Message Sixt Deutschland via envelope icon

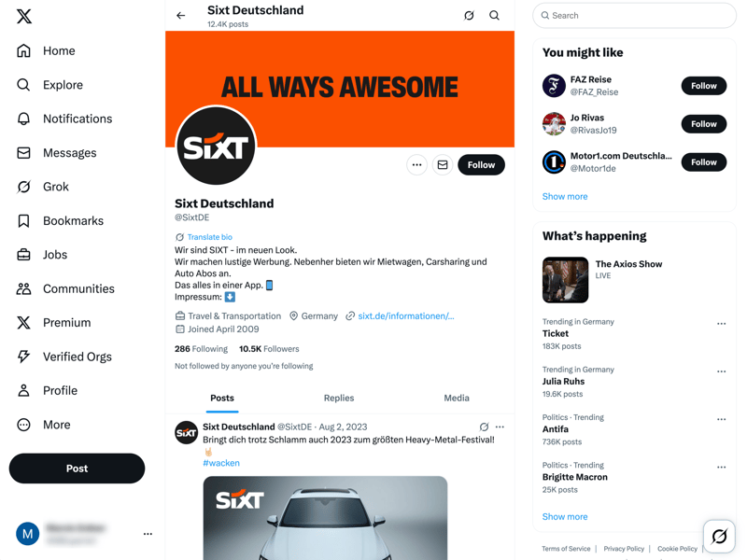pyautogui.click(x=443, y=165)
